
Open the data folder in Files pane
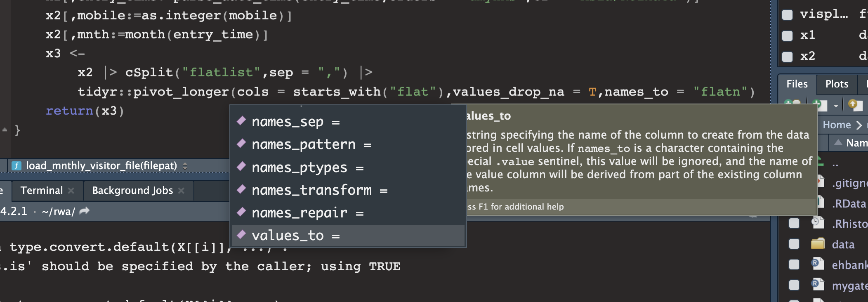844,244
